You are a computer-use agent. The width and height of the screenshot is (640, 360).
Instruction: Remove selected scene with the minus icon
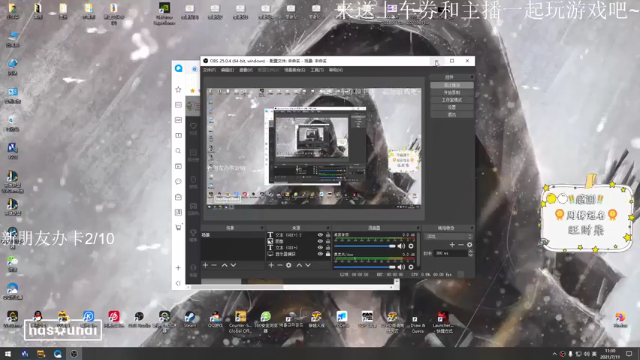[214, 265]
